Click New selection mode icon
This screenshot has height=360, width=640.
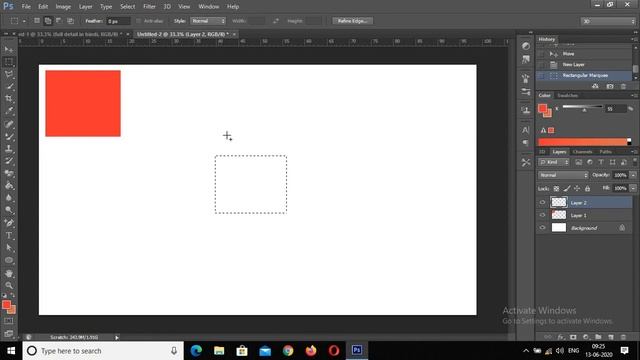37,21
